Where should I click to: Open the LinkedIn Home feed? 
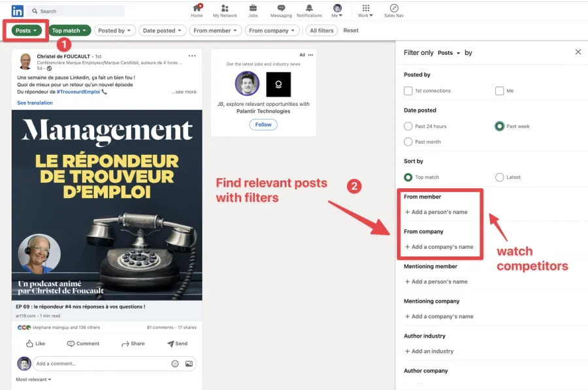tap(197, 12)
